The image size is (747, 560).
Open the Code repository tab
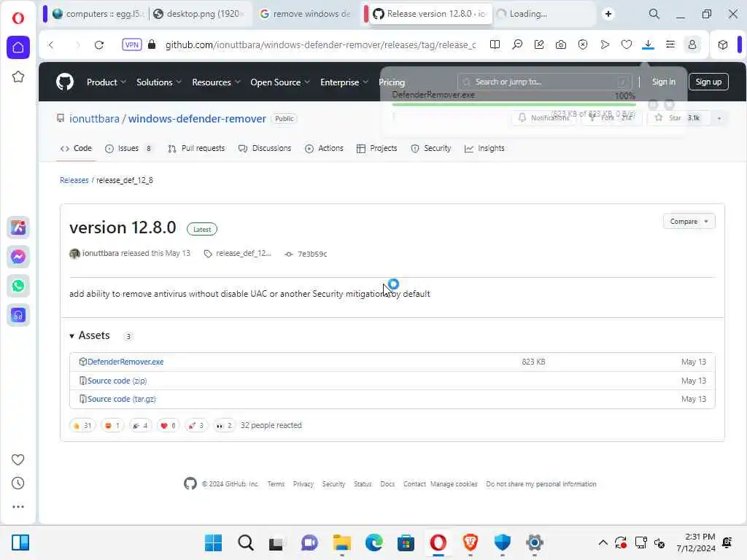[x=76, y=149]
